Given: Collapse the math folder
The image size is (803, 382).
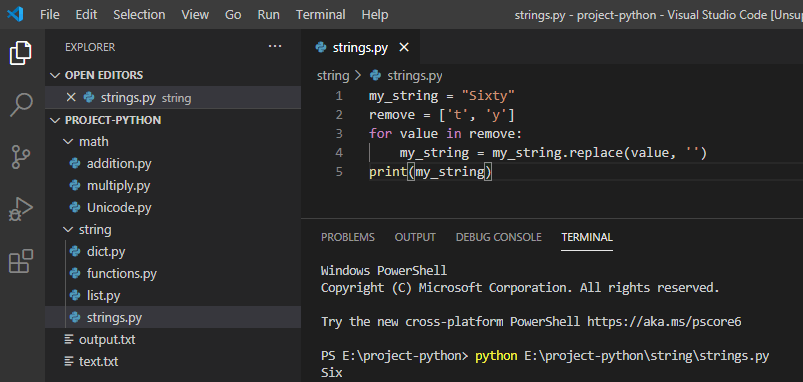Looking at the screenshot, I should pos(68,142).
